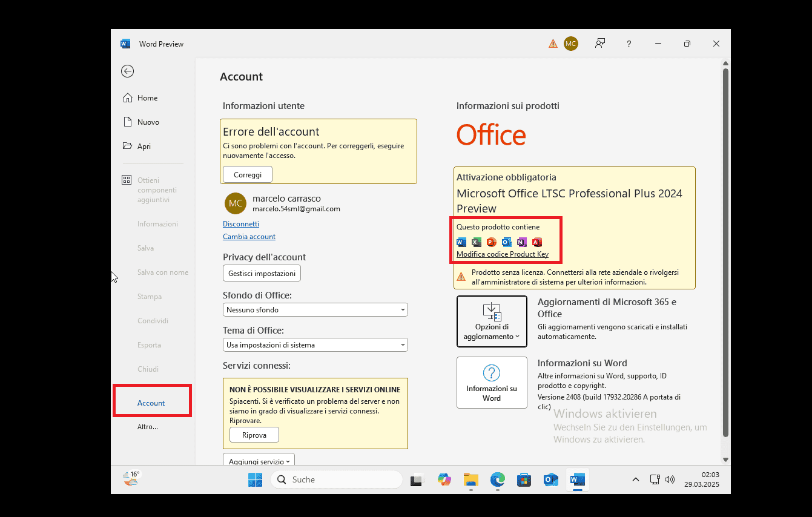Launch Outlook from the taskbar
812x517 pixels.
coord(550,479)
